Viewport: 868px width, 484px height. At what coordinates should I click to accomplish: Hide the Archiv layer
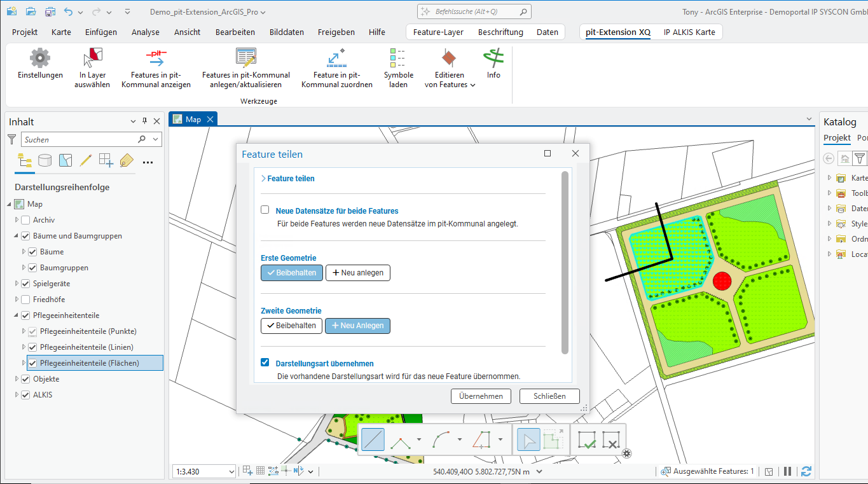pyautogui.click(x=27, y=219)
